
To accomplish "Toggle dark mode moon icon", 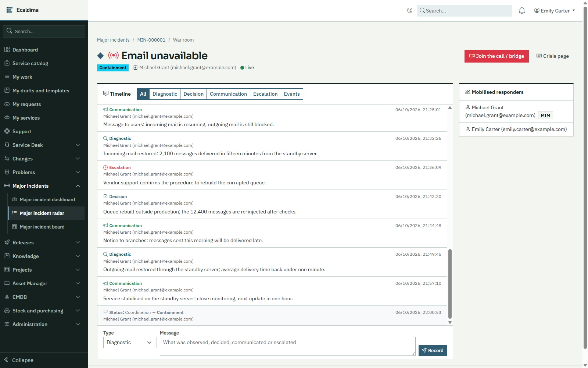I will click(410, 10).
